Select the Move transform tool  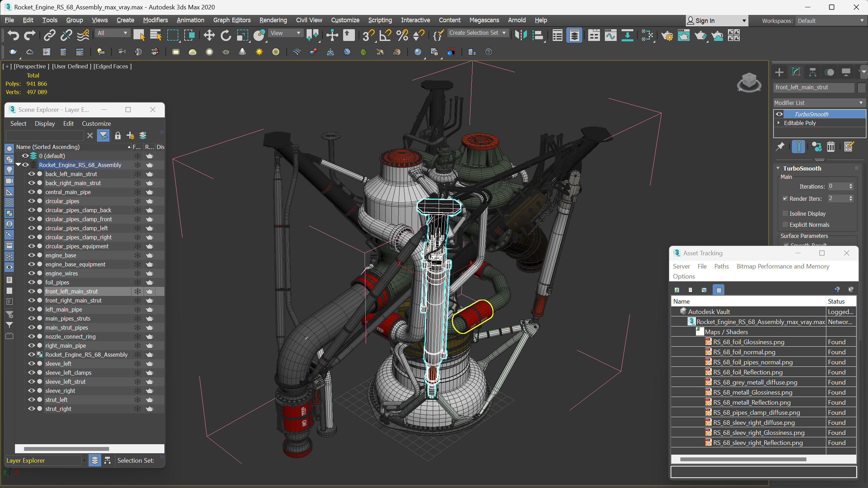[x=209, y=35]
